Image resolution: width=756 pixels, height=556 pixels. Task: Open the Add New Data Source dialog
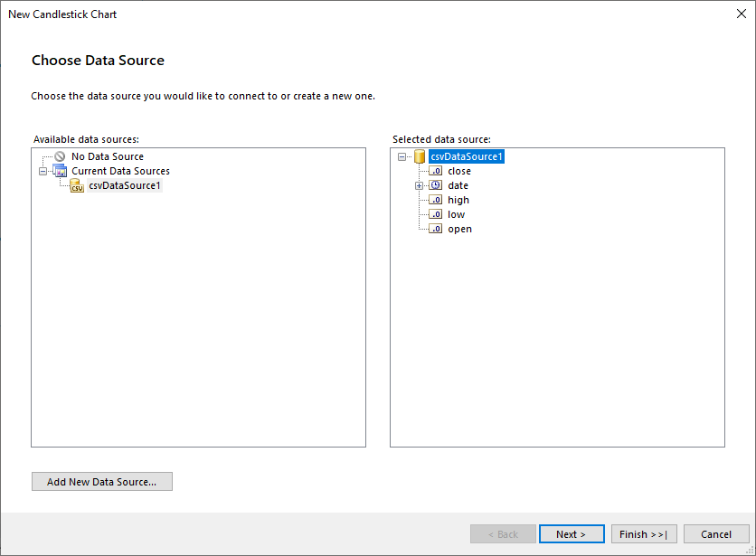(x=101, y=481)
